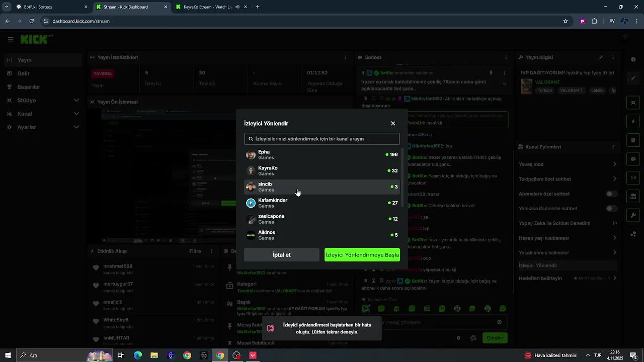Open Yapay Zeka ile Sohbet Denetimi link
Viewport: 644px width, 362px height.
[x=568, y=223]
